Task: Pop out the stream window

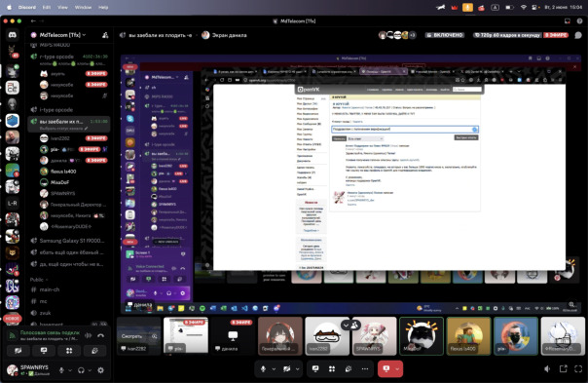Action: tap(564, 369)
